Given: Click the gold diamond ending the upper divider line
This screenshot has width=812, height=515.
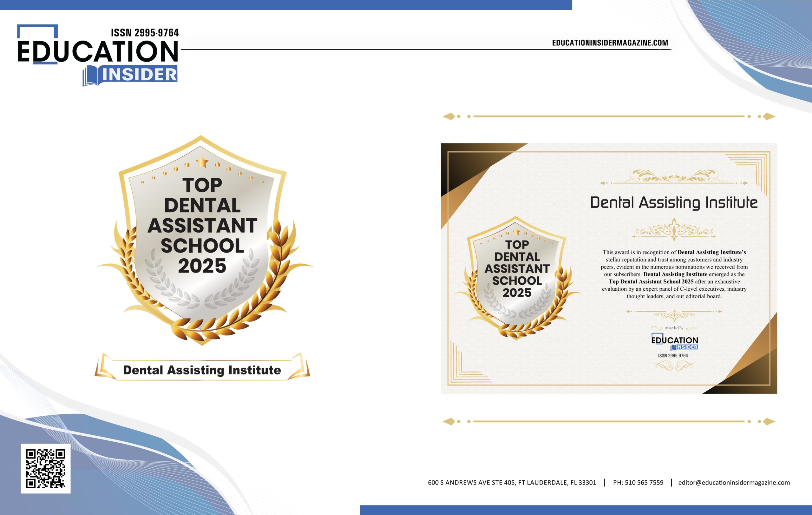Looking at the screenshot, I should click(x=769, y=116).
